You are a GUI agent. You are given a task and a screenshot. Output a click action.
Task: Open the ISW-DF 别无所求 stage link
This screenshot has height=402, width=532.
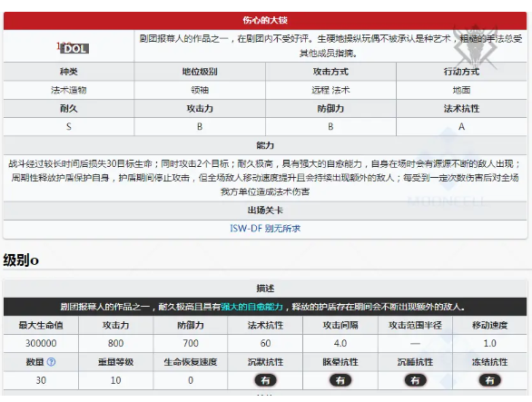point(265,229)
